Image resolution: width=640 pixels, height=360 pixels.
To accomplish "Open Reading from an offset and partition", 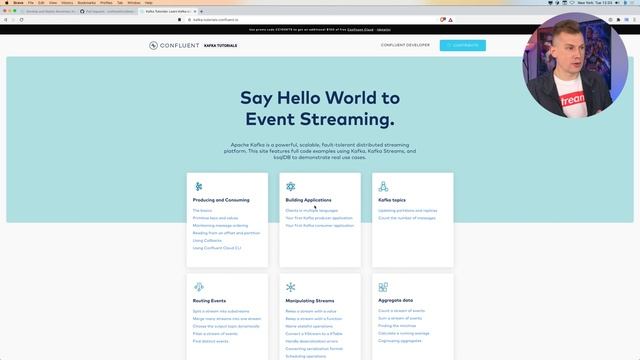I will (x=227, y=233).
